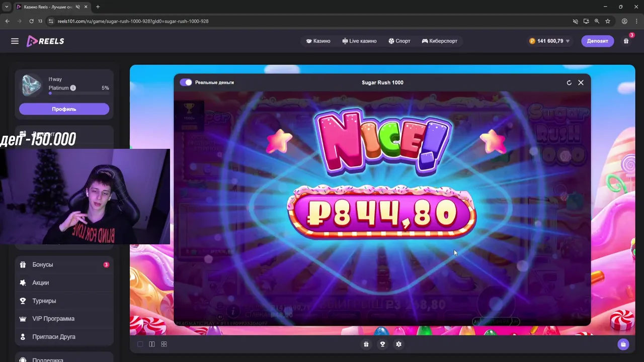The image size is (644, 362).
Task: Close the Казино Reels tab
Action: (87, 7)
